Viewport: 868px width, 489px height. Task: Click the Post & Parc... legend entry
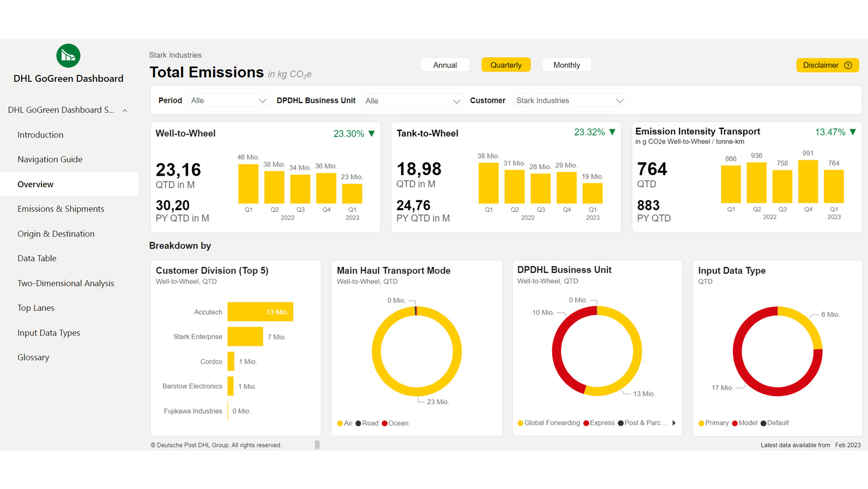click(642, 423)
